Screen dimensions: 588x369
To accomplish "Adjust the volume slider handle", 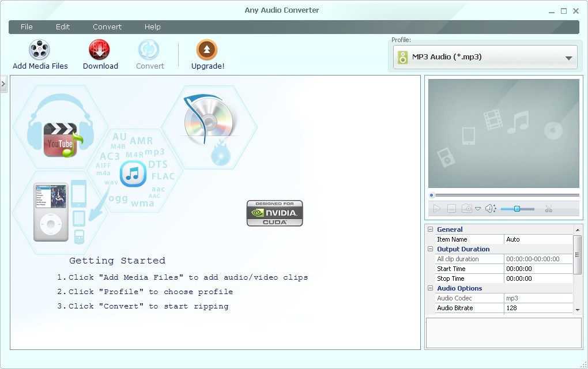I will pos(517,209).
